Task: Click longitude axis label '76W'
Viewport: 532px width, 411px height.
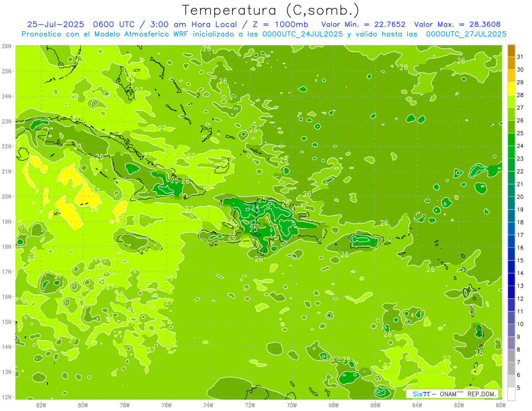Action: click(167, 405)
